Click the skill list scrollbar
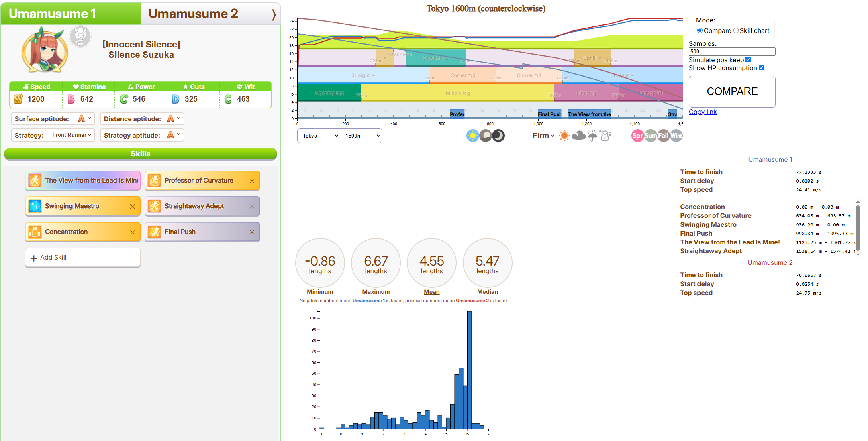This screenshot has height=441, width=868. pos(858,228)
